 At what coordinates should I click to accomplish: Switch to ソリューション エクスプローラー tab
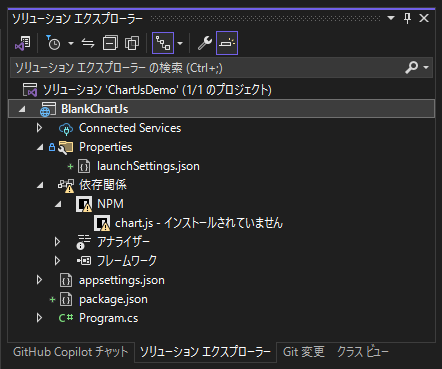pos(205,352)
